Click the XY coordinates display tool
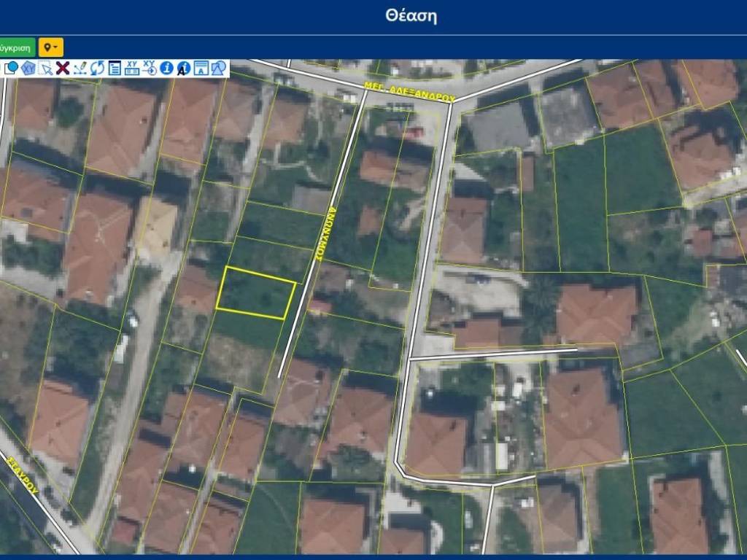The image size is (747, 560). (x=132, y=68)
